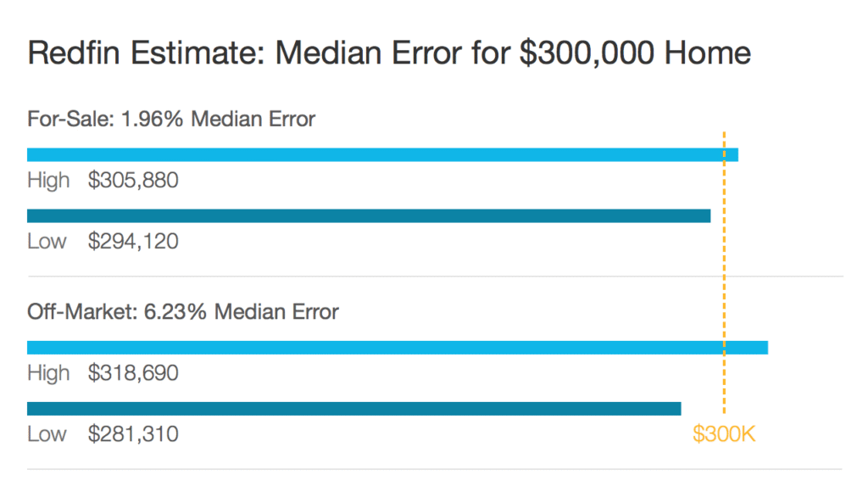
Task: Click the 'High' label in Off-Market section
Action: [x=48, y=373]
